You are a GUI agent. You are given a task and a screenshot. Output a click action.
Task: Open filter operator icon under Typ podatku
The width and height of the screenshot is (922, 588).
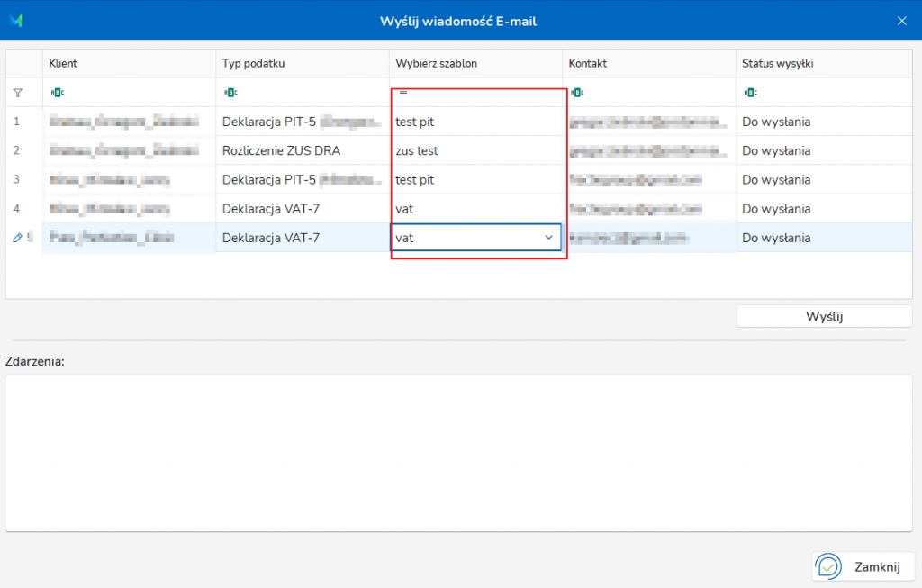[x=230, y=93]
